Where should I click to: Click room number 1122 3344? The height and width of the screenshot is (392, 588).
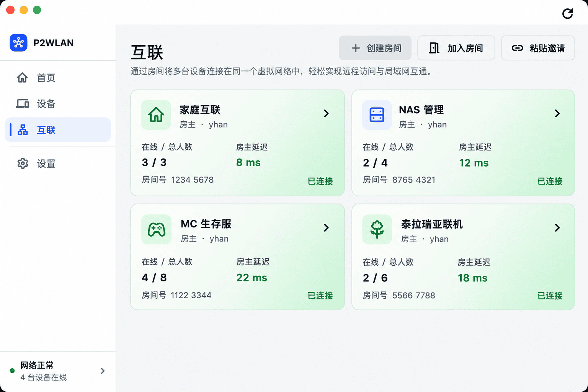(x=191, y=295)
